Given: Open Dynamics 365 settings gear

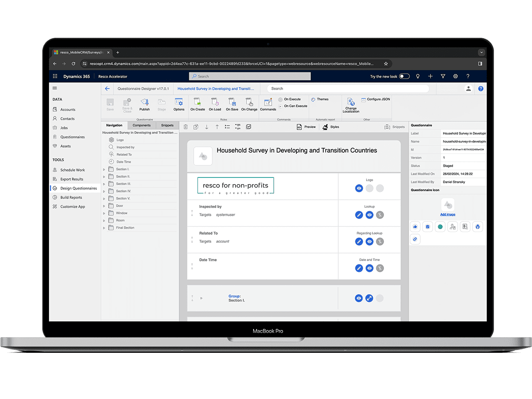Looking at the screenshot, I should (456, 76).
